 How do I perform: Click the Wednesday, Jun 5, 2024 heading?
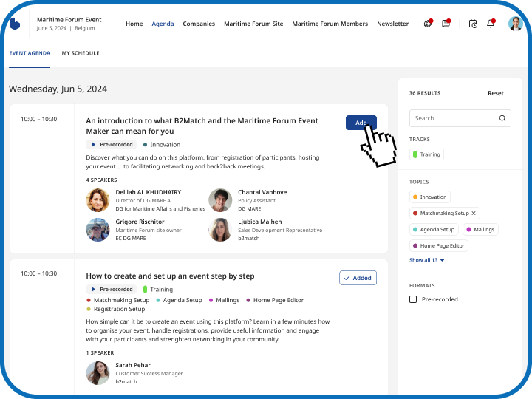58,89
